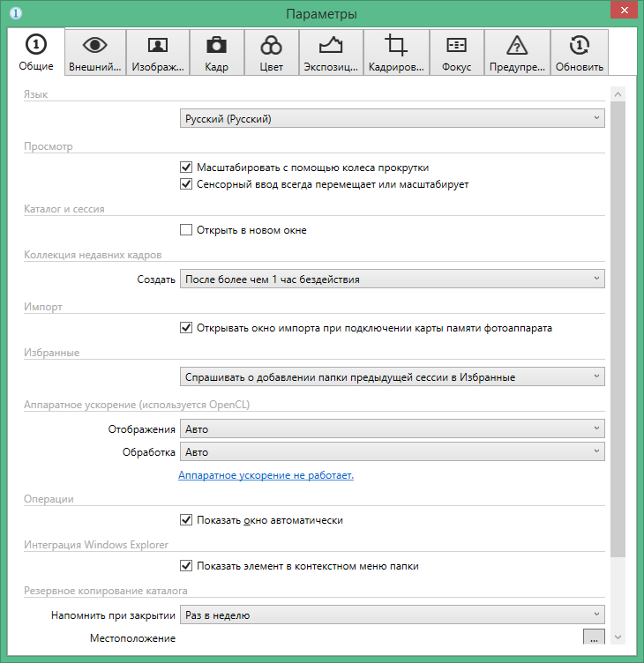Expand the Создать recent collection dropdown

392,279
